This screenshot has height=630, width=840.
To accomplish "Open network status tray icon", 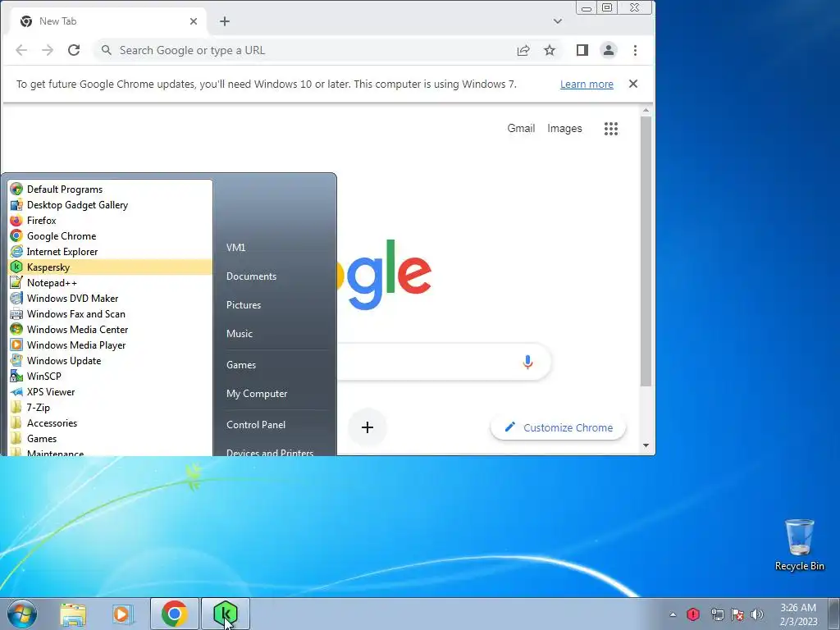I will 717,614.
